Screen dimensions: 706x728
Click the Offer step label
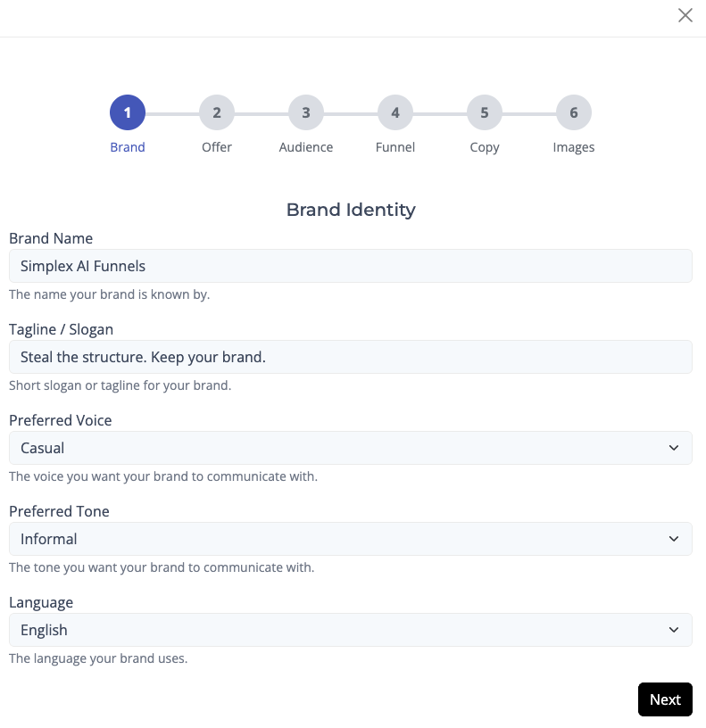click(x=217, y=147)
